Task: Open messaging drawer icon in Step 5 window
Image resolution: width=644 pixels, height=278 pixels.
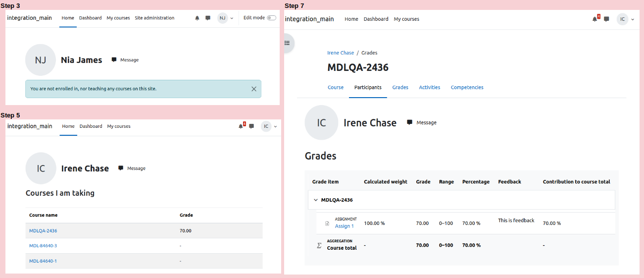Action: [x=251, y=126]
